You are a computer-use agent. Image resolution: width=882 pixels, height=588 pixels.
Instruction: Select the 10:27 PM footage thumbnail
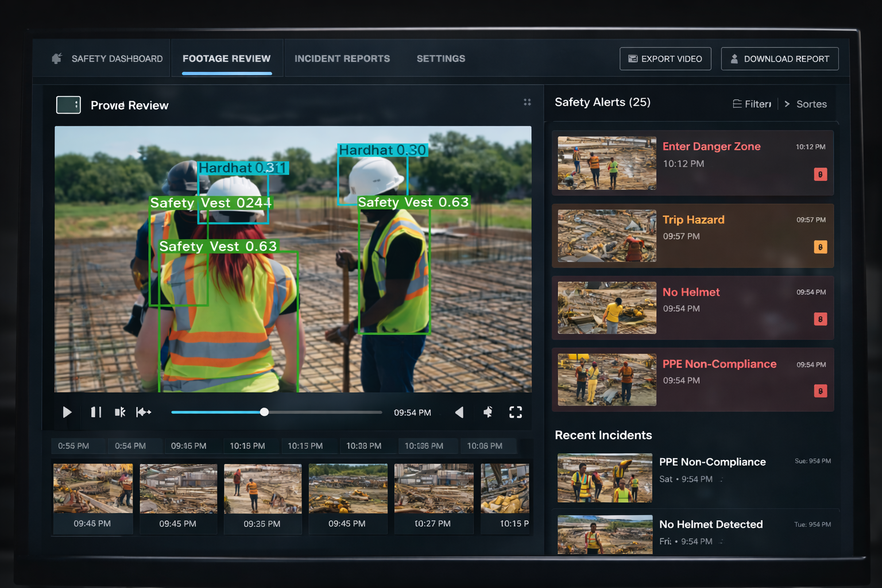[x=434, y=498]
